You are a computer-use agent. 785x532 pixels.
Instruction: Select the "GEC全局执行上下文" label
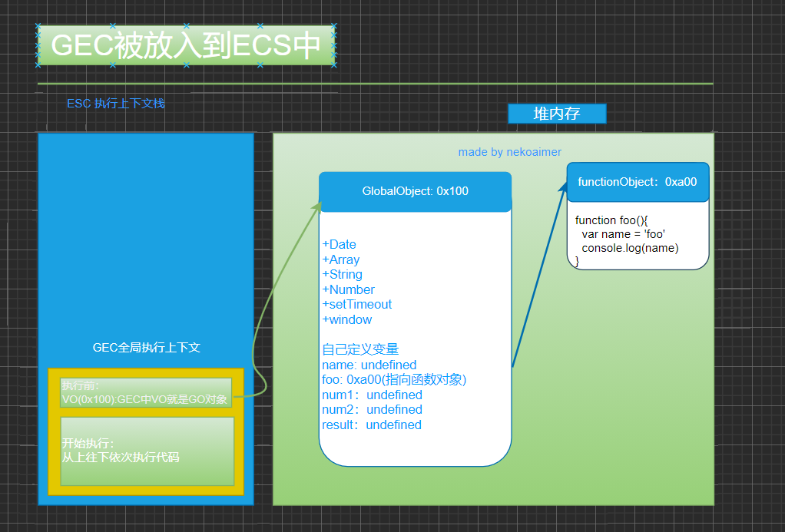pos(146,348)
